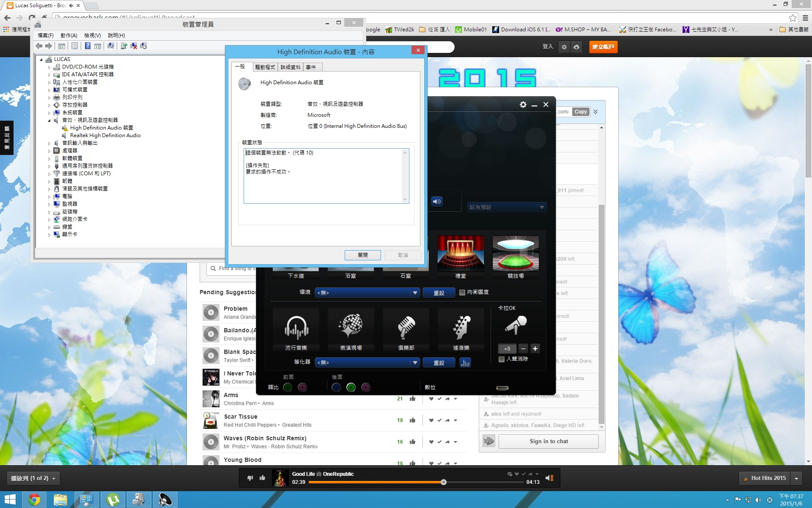Open the 動作(A) menu
The width and height of the screenshot is (812, 508).
[69, 36]
